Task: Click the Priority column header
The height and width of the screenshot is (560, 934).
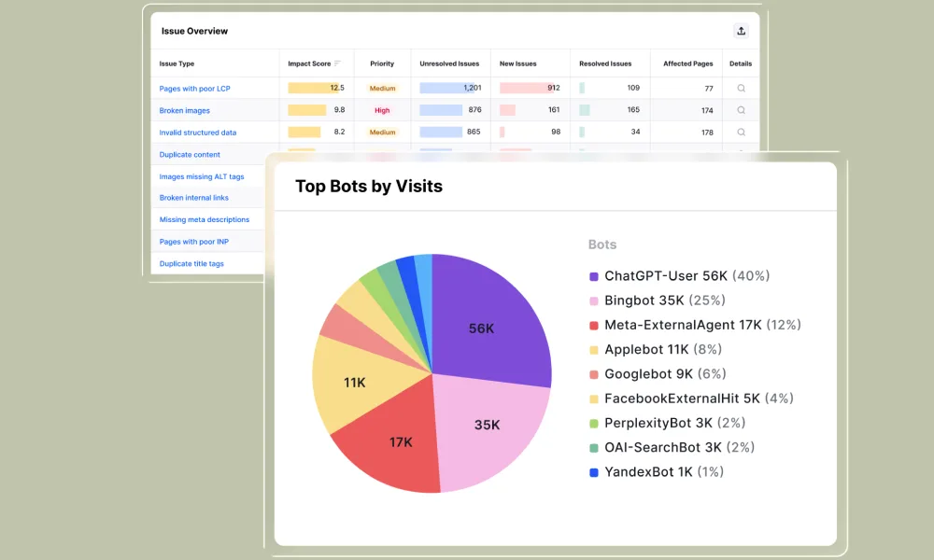Action: coord(382,63)
